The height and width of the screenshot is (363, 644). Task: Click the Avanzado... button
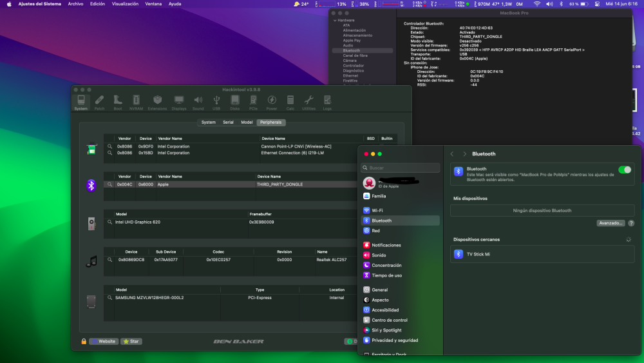pos(611,223)
